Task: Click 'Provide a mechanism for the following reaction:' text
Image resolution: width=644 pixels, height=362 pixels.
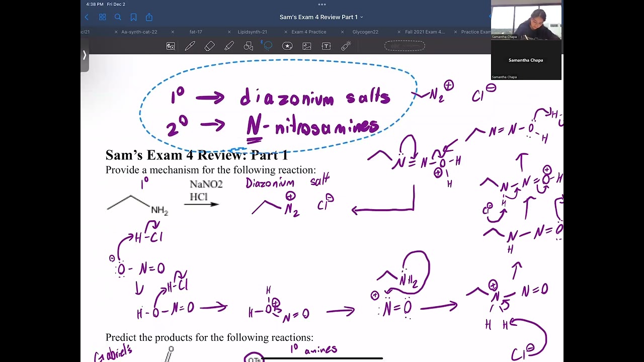Action: point(211,170)
